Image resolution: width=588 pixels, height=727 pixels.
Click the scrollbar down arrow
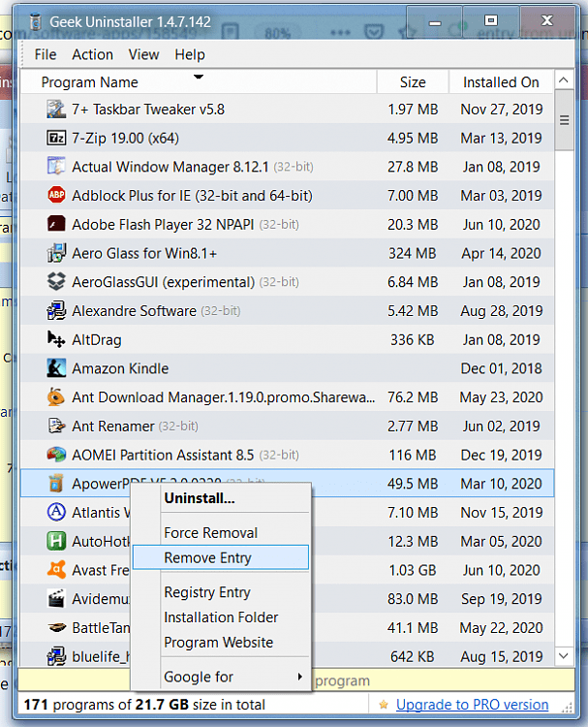(564, 655)
